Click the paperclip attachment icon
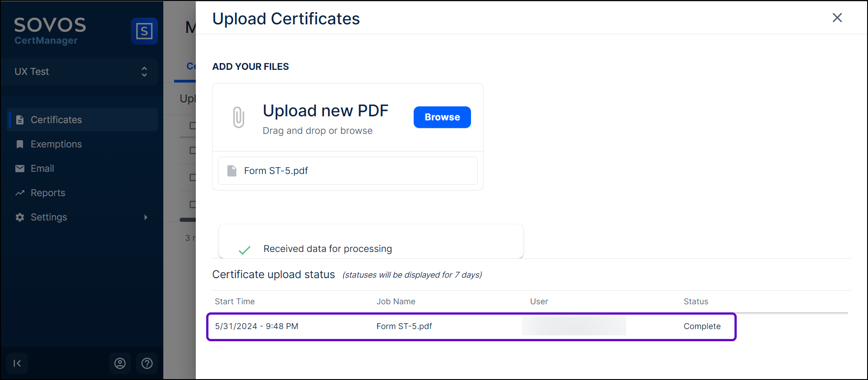 coord(238,117)
